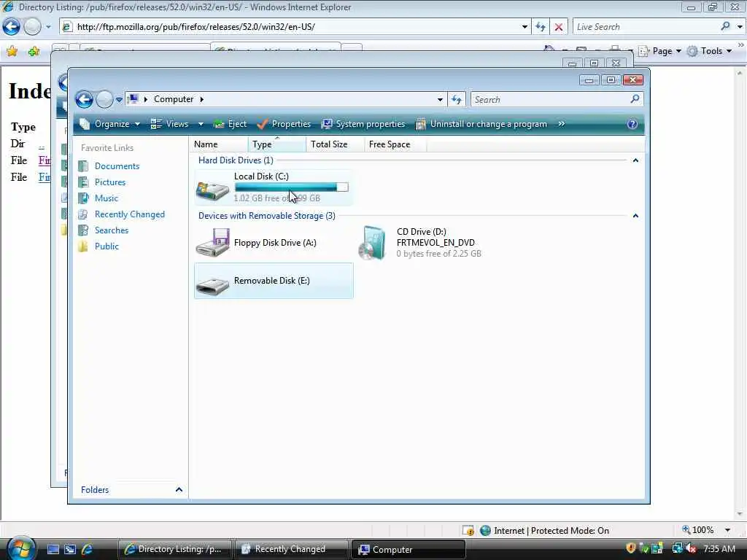The height and width of the screenshot is (560, 747).
Task: Select CD Drive (D:) FRTMEVOL_EN_DVD icon
Action: pyautogui.click(x=372, y=243)
